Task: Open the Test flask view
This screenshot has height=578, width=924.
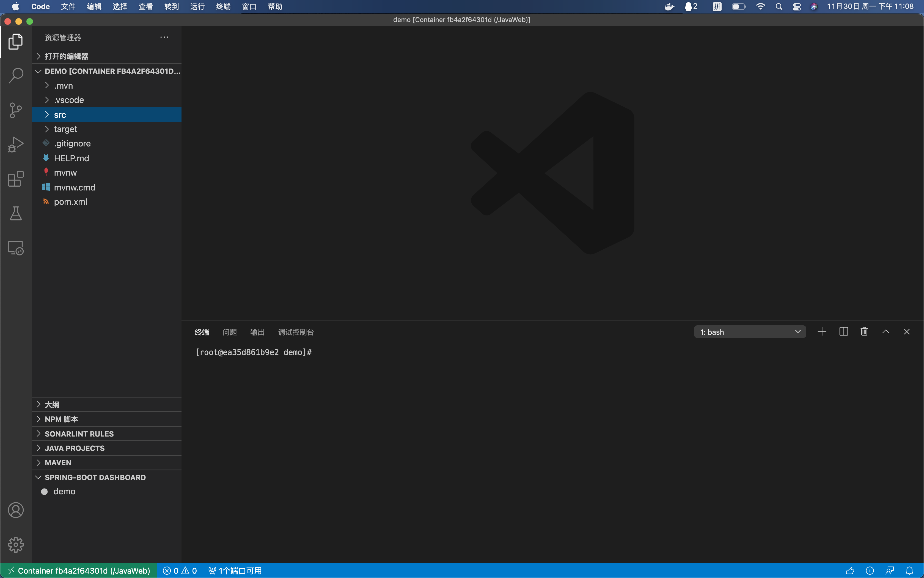Action: [16, 213]
